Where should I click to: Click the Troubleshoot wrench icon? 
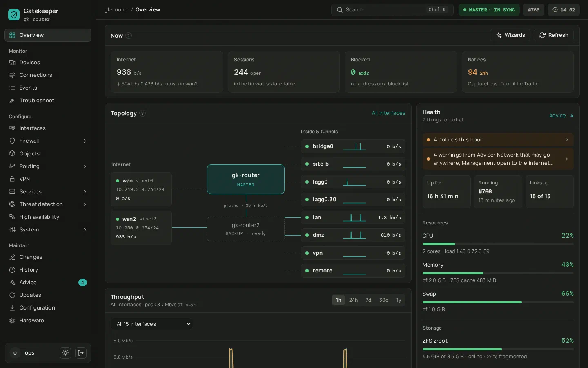pos(12,101)
